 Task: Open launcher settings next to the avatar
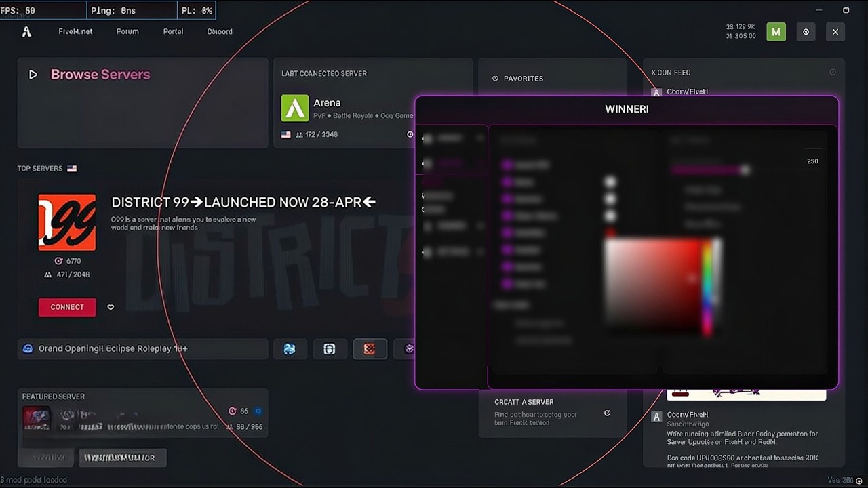806,32
